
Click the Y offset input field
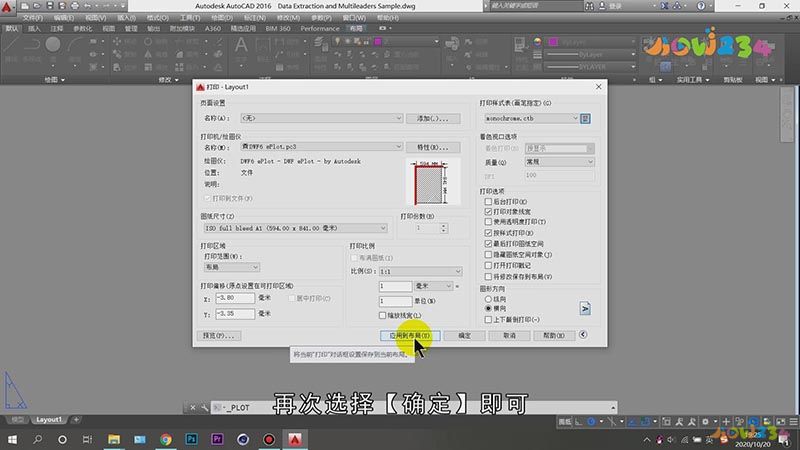coord(235,314)
